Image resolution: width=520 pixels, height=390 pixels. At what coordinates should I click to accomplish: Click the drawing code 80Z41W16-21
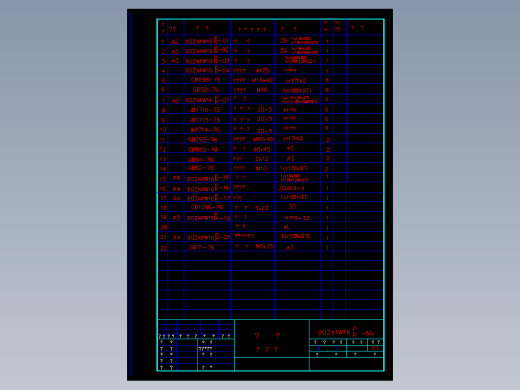[208, 237]
